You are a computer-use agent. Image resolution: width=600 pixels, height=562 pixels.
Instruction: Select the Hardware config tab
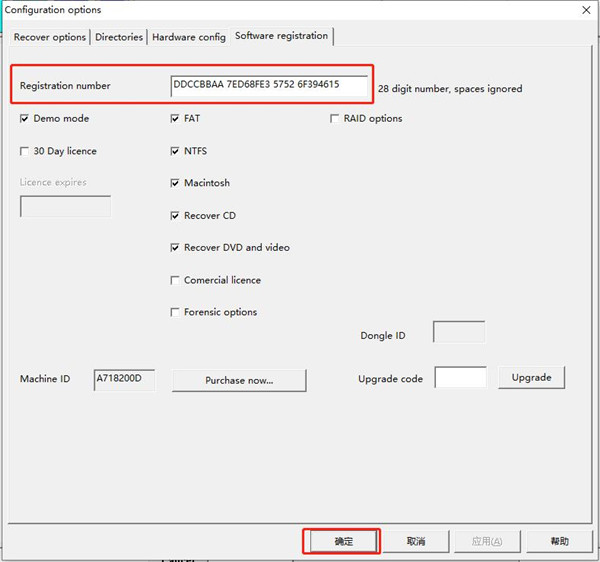pyautogui.click(x=188, y=37)
